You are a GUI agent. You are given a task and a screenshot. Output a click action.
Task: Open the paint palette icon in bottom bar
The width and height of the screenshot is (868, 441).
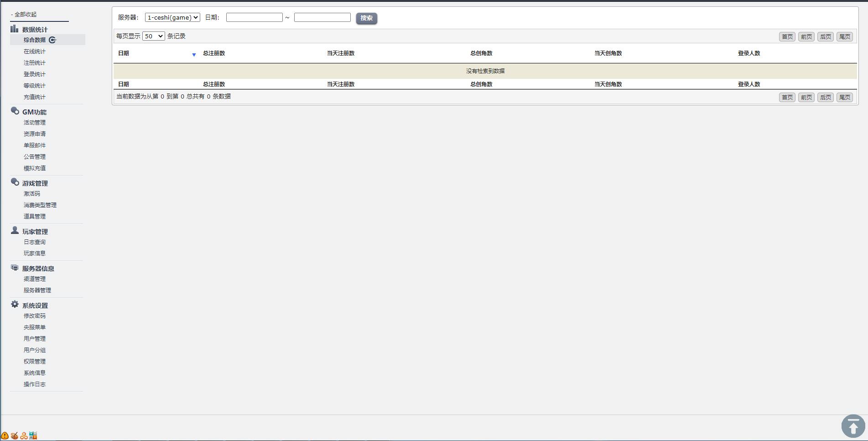(x=15, y=436)
